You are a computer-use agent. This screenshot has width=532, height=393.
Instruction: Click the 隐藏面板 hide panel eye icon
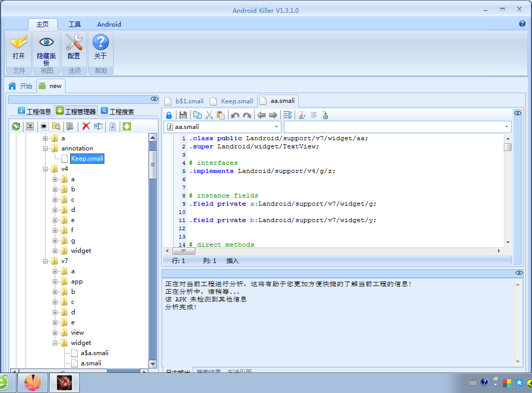(x=47, y=43)
